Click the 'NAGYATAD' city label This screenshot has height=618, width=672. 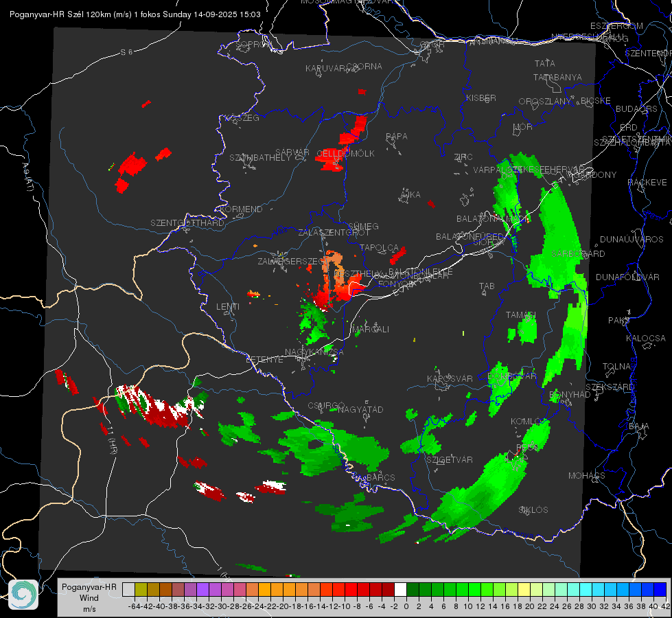[x=360, y=409]
